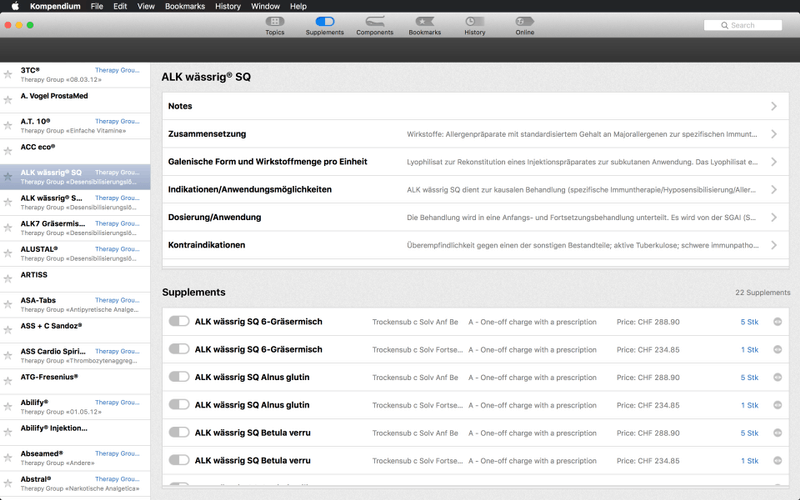Screen dimensions: 800x500
Task: Open the File menu
Action: pyautogui.click(x=96, y=6)
